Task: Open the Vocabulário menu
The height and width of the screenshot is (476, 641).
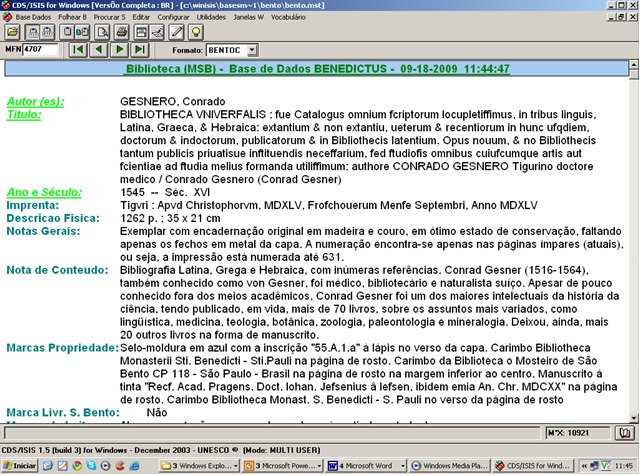Action: 288,17
